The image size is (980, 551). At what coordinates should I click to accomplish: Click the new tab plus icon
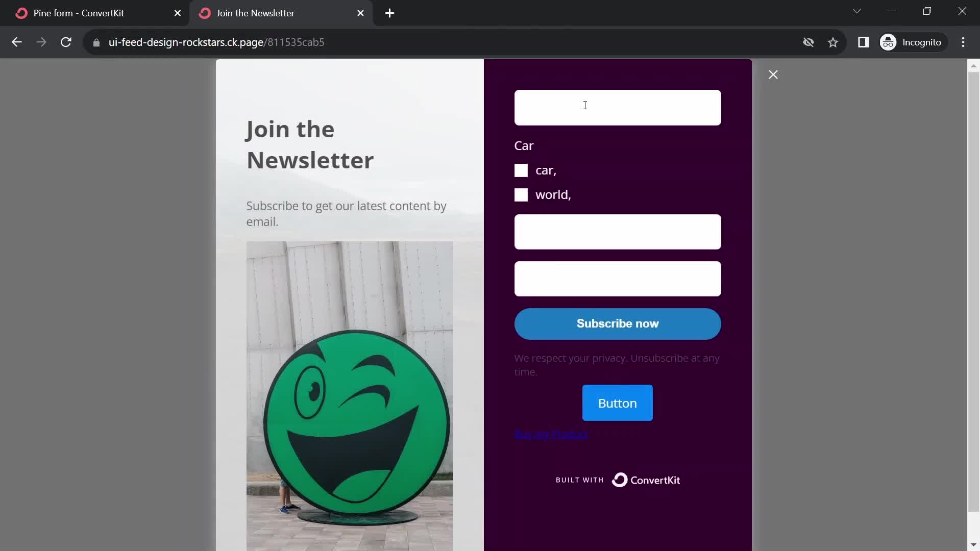point(390,13)
